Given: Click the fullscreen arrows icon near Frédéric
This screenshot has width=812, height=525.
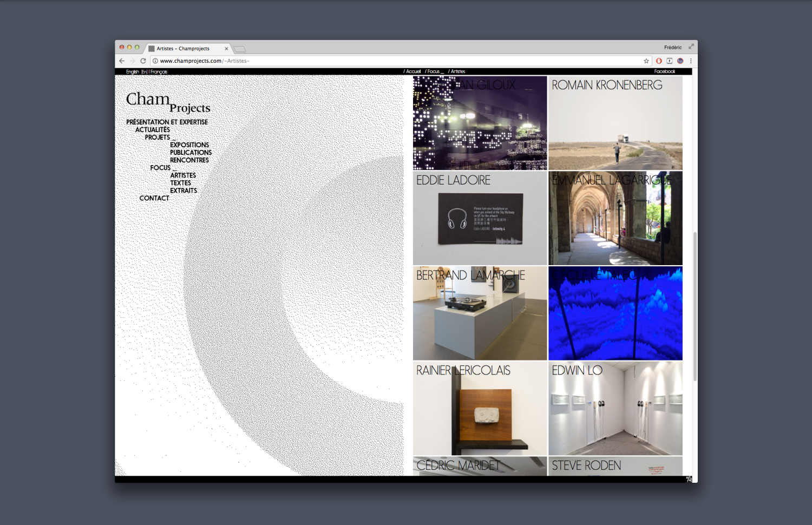Looking at the screenshot, I should coord(691,47).
